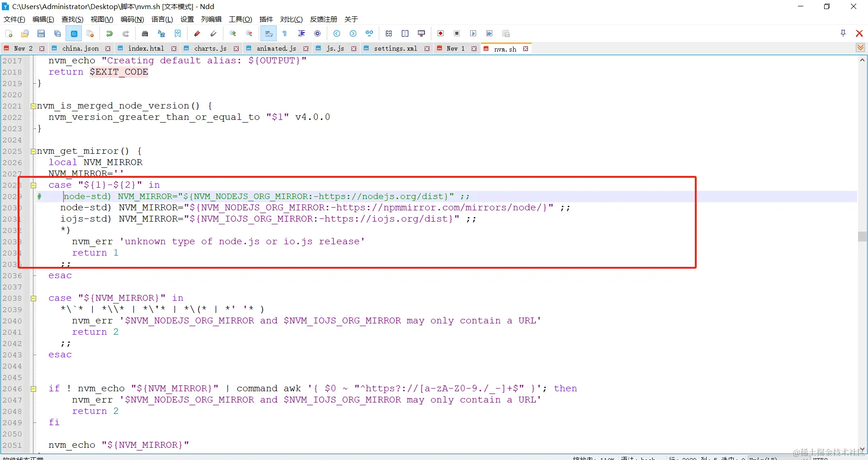Click the highlighted blue toolbar icon after save all
Image resolution: width=868 pixels, height=460 pixels.
point(74,33)
